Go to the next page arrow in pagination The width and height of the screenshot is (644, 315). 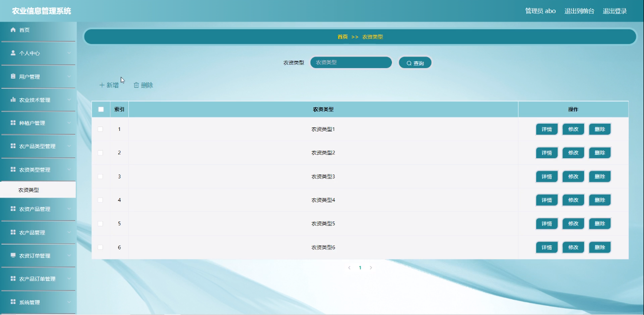coord(371,268)
